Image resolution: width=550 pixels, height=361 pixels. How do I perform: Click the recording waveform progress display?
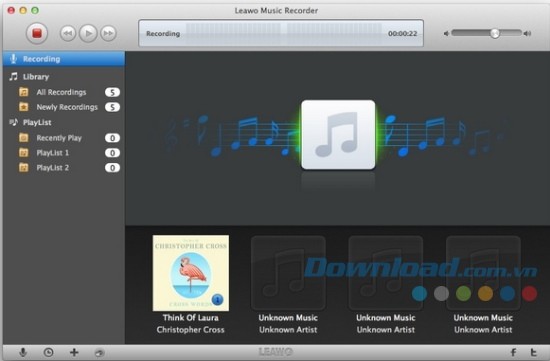(283, 33)
